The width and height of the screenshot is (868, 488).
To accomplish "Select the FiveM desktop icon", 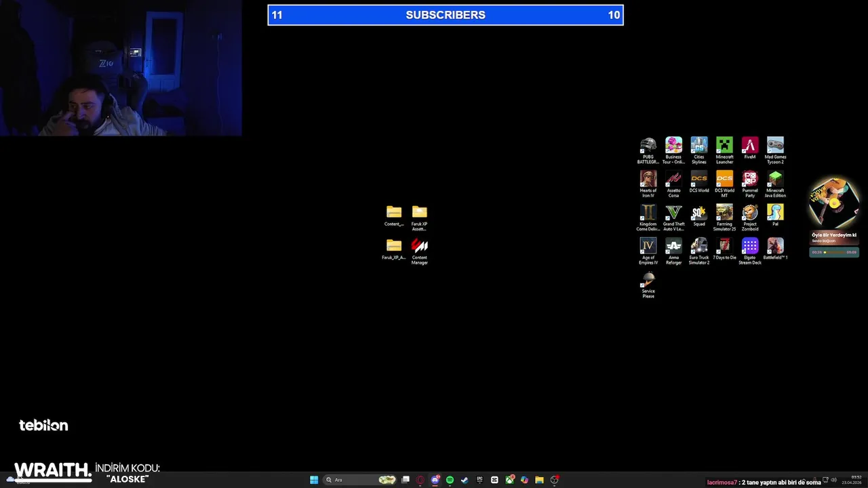I will click(750, 148).
